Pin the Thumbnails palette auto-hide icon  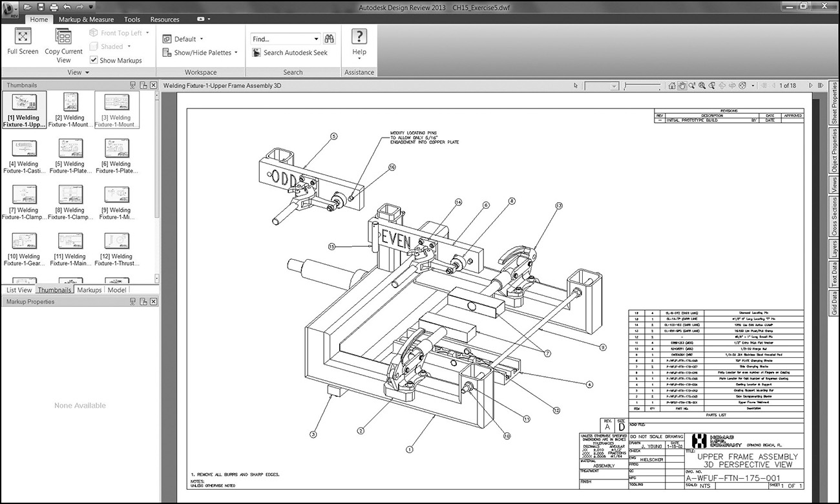[133, 85]
